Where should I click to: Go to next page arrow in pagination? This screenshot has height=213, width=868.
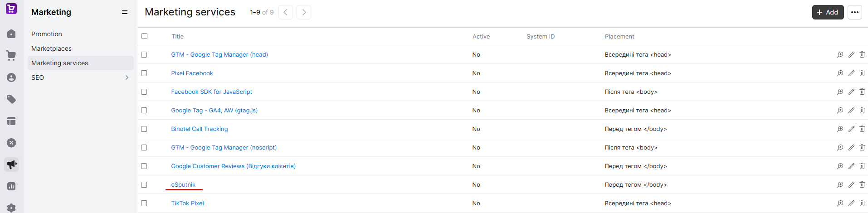pos(304,12)
